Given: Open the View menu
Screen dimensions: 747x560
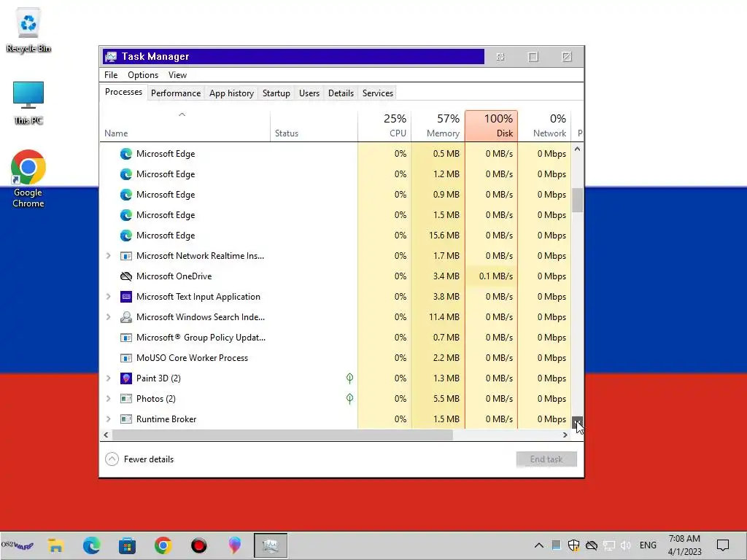Looking at the screenshot, I should pos(177,75).
